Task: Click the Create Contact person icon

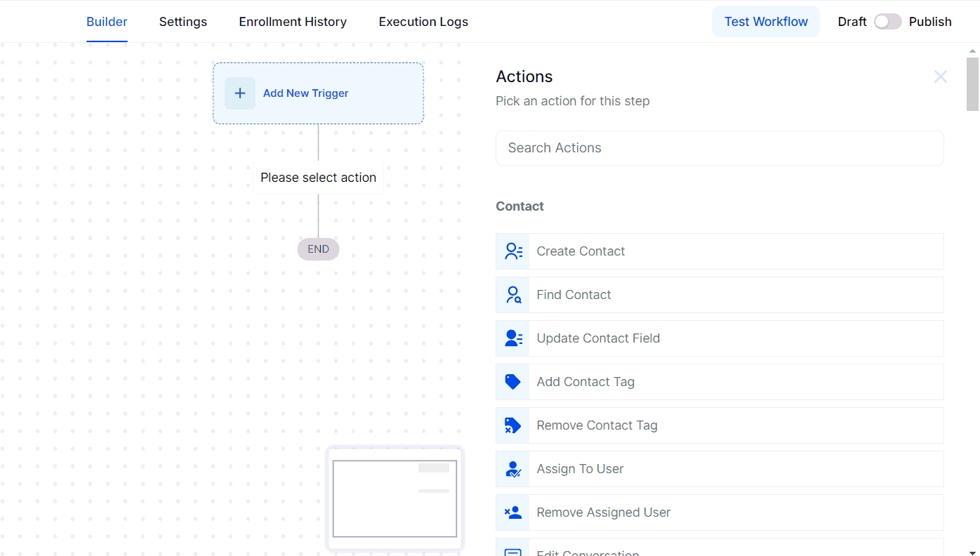Action: point(513,251)
